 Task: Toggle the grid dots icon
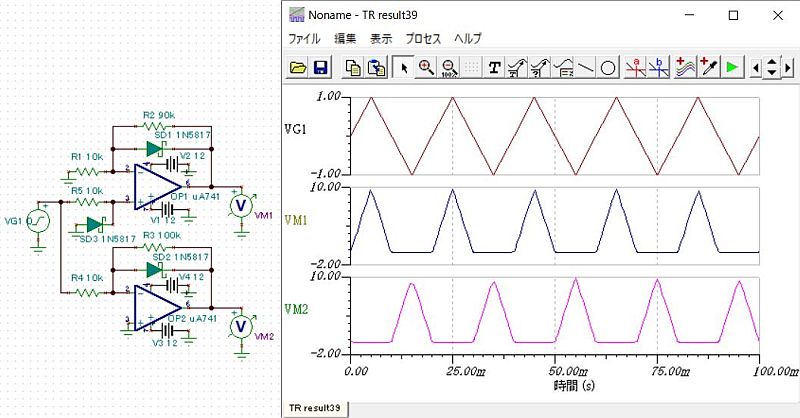point(471,67)
